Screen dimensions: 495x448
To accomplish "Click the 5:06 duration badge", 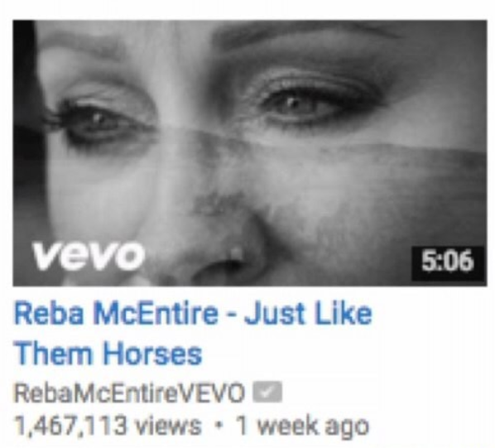I will [x=448, y=263].
